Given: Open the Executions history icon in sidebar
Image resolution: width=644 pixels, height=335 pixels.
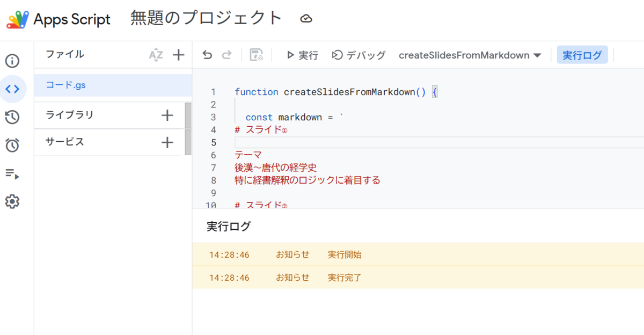Looking at the screenshot, I should (x=12, y=117).
